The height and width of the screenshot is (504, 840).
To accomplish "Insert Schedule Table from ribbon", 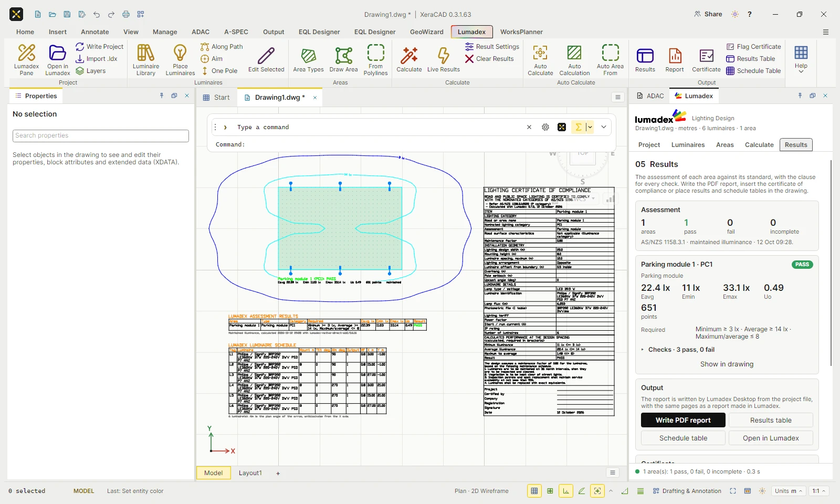I will [753, 71].
